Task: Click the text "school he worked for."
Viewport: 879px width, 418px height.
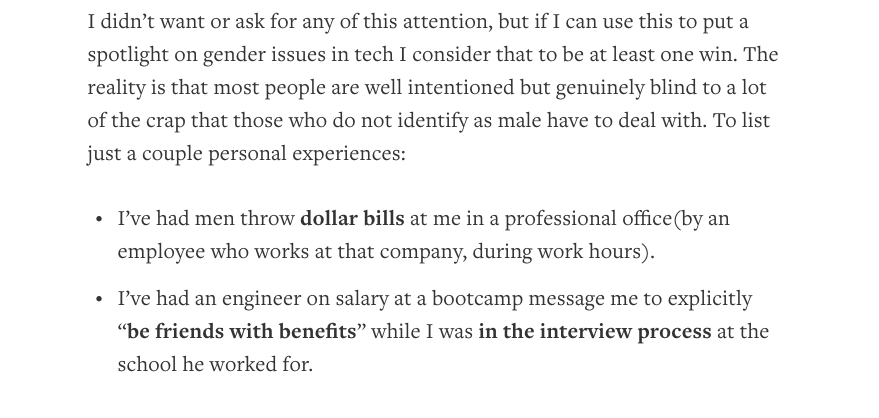Action: click(215, 363)
